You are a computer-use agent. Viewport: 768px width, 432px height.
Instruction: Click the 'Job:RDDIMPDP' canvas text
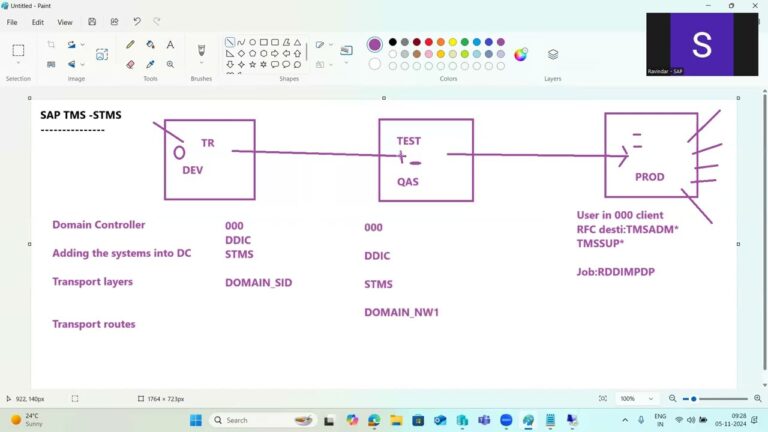(616, 272)
